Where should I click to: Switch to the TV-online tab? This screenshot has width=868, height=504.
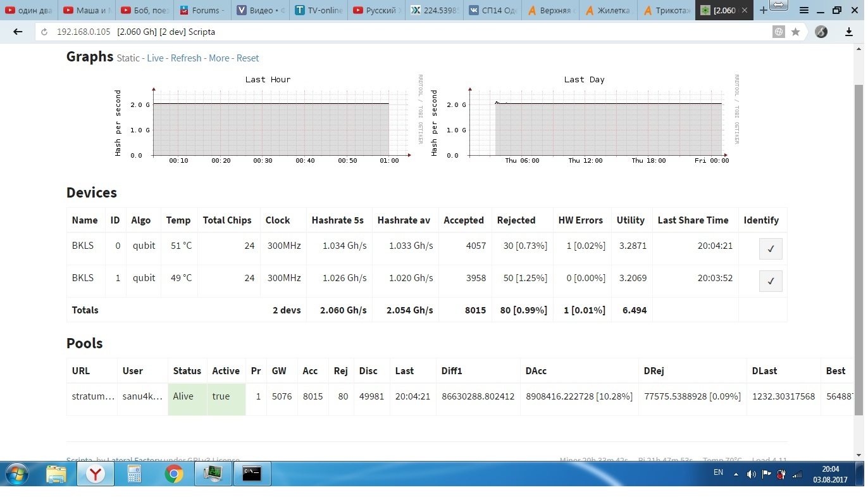(319, 10)
